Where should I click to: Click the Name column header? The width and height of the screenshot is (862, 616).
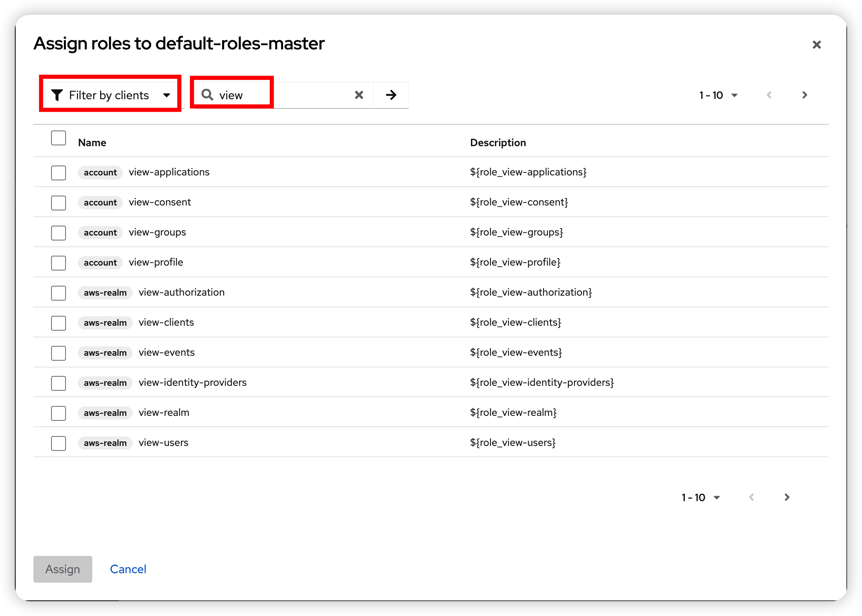pyautogui.click(x=92, y=142)
